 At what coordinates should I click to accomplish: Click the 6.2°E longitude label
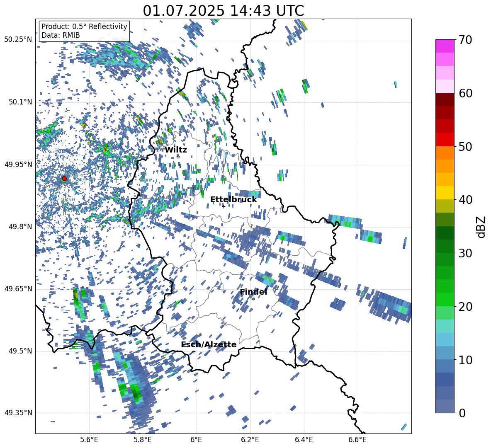(250, 440)
